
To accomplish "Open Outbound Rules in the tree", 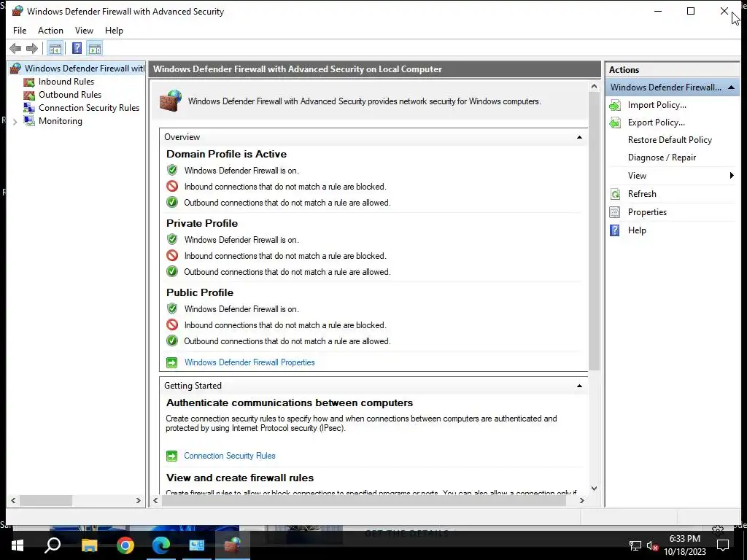I will pos(70,95).
